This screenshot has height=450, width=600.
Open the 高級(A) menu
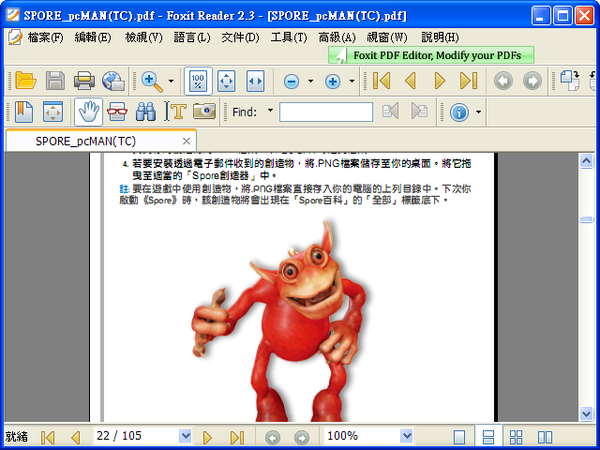[x=337, y=37]
